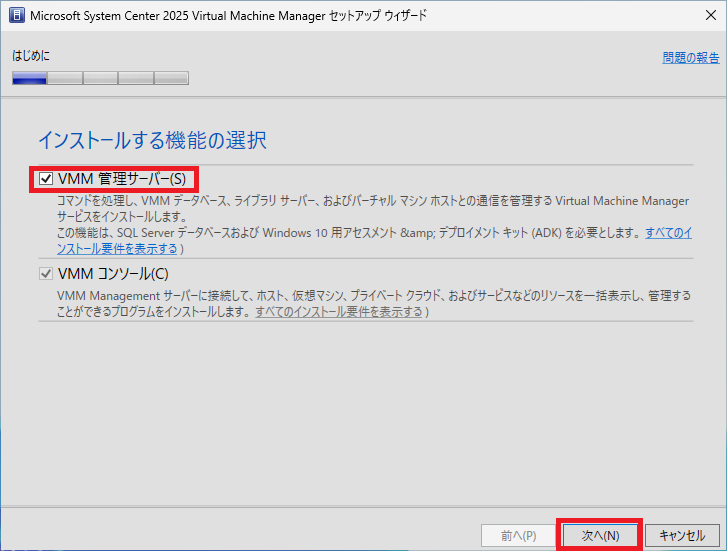
Task: Toggle the VMM コンソール(C) checkbox
Action: click(46, 274)
